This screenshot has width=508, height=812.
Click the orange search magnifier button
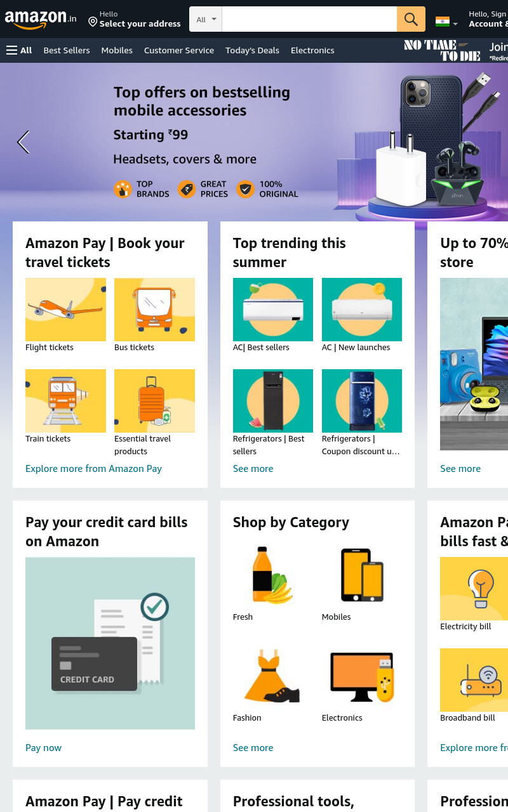pos(411,19)
